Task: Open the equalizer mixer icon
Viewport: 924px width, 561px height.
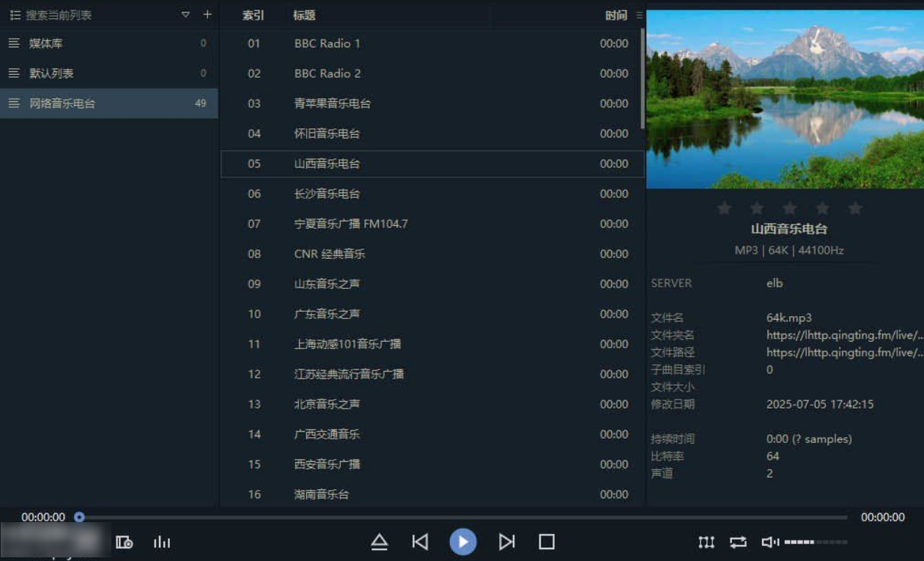Action: tap(706, 542)
